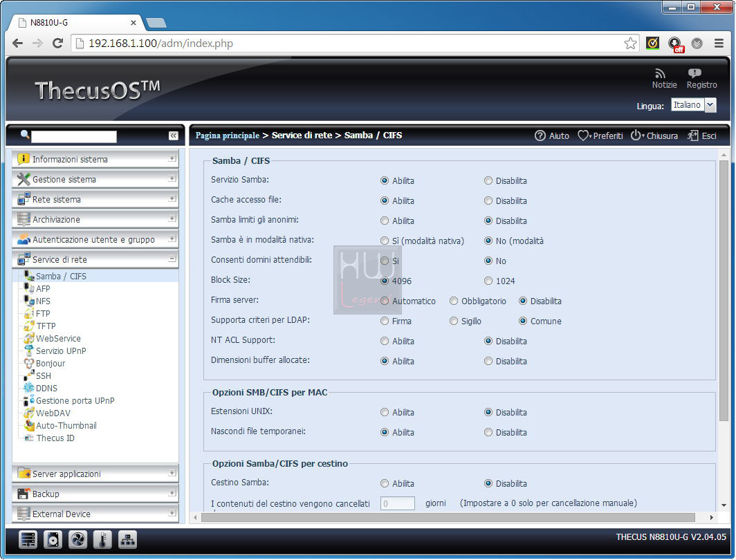Select Sì (modalità nativa) option
This screenshot has height=560, width=736.
click(385, 241)
